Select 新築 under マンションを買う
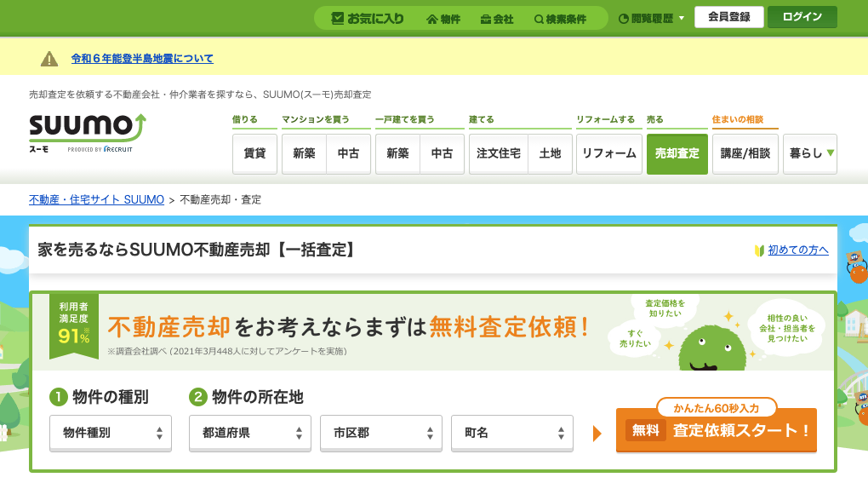The width and height of the screenshot is (868, 483). coord(304,153)
